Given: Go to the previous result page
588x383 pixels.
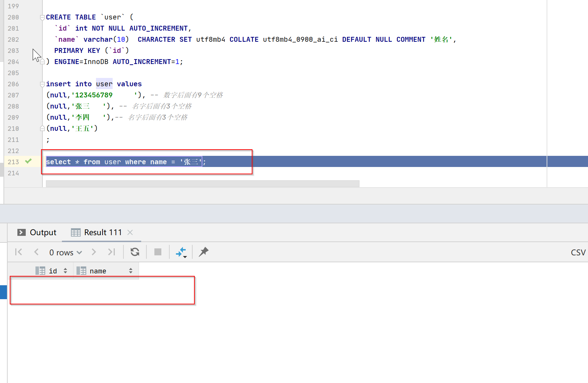Looking at the screenshot, I should click(x=36, y=252).
